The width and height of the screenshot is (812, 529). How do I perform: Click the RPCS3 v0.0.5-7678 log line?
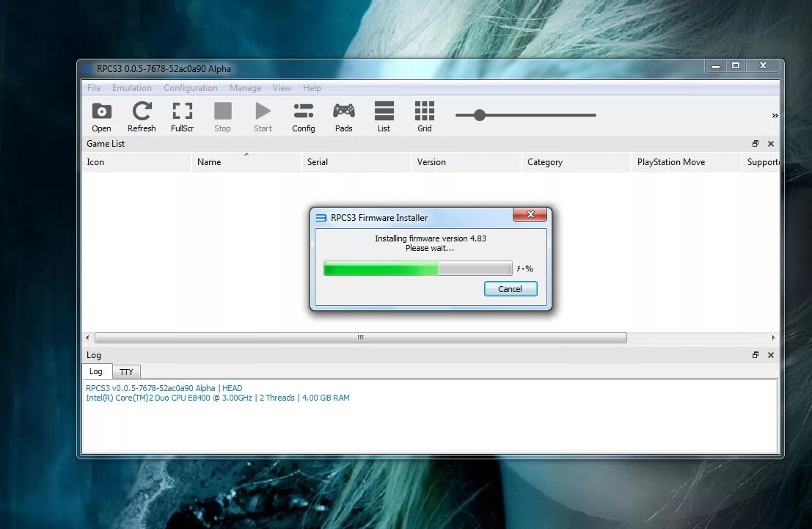point(164,388)
